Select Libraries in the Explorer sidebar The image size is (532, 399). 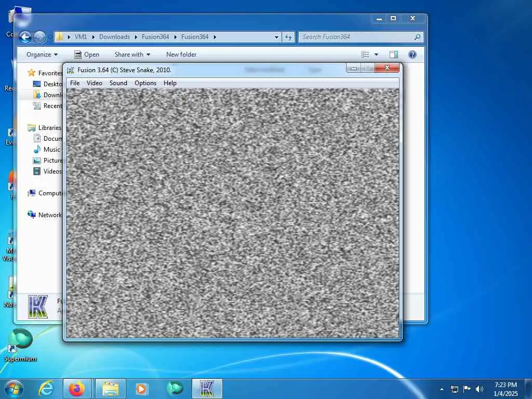(46, 128)
